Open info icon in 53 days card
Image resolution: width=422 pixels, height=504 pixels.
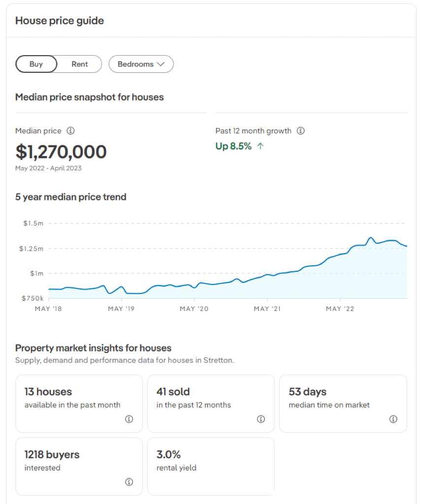pos(393,419)
